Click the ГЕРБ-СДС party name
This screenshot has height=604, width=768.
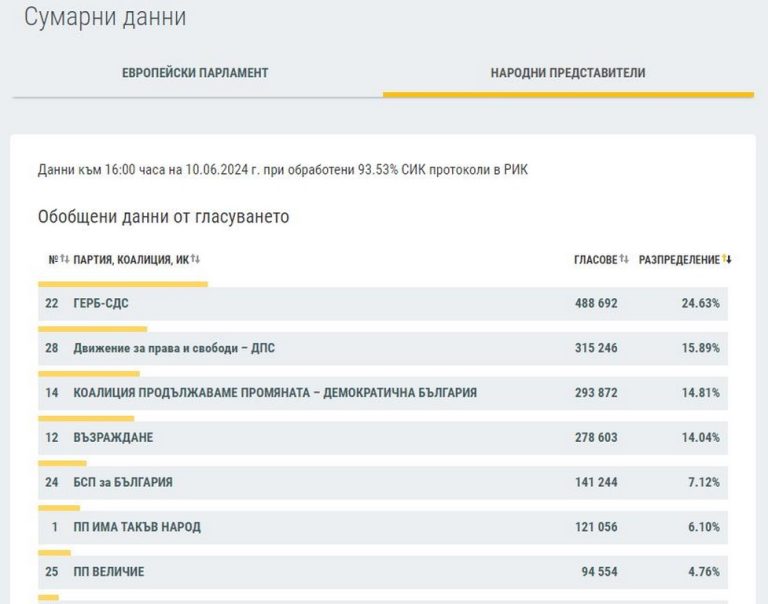pos(101,304)
